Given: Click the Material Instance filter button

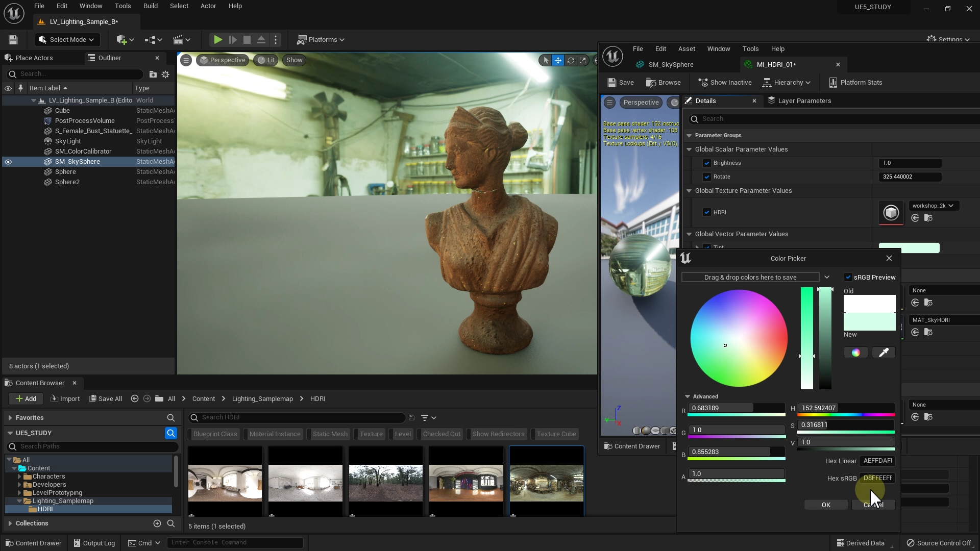Looking at the screenshot, I should coord(275,434).
